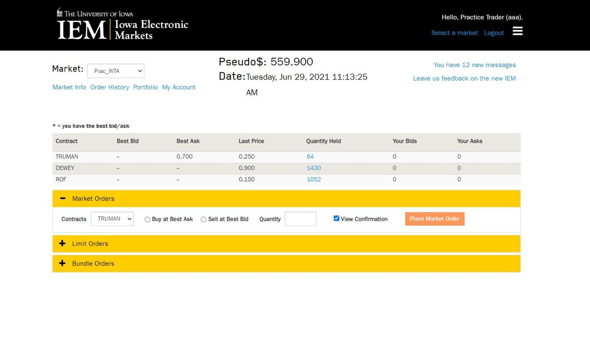The image size is (590, 364).
Task: Click inside the Quantity input field
Action: coord(300,219)
